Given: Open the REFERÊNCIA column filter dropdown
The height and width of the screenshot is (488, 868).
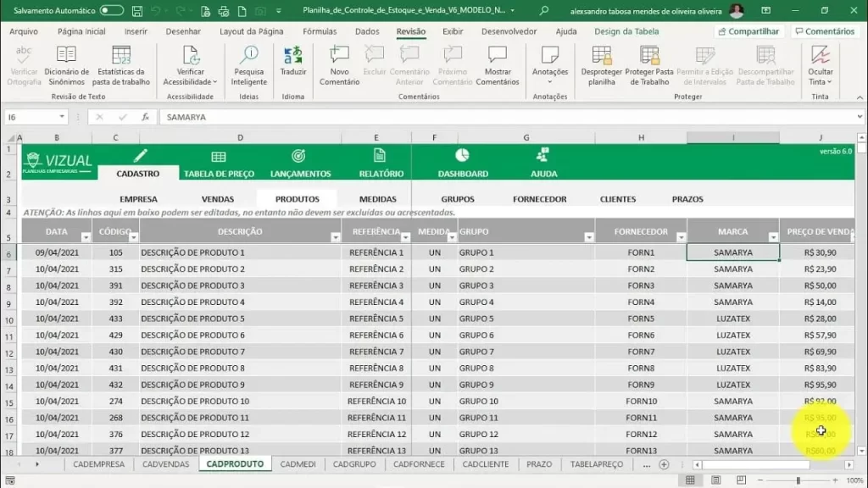Looking at the screenshot, I should click(405, 237).
